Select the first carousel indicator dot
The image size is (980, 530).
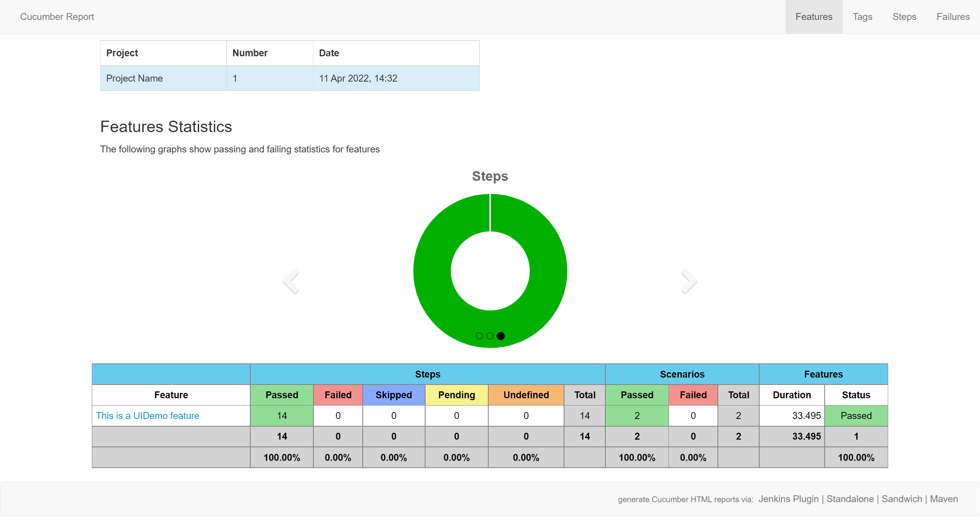click(479, 336)
